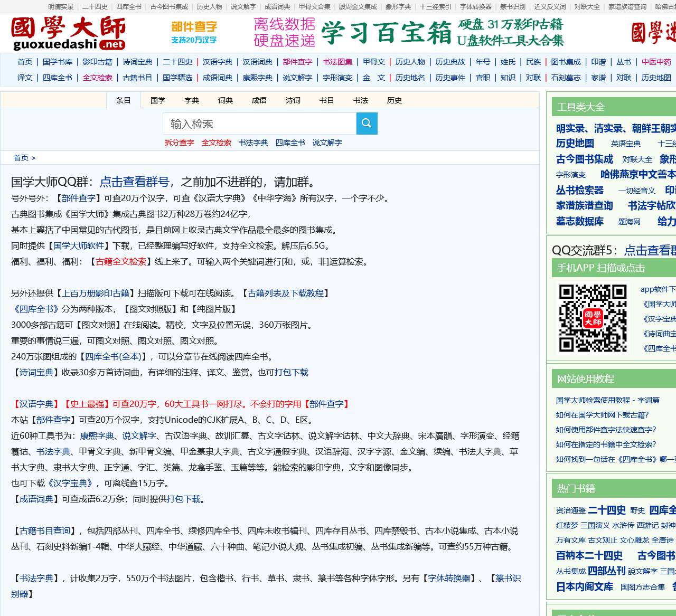Open 百衲本二十四史 in the 热门书籍 panel
676x616 pixels.
point(589,555)
